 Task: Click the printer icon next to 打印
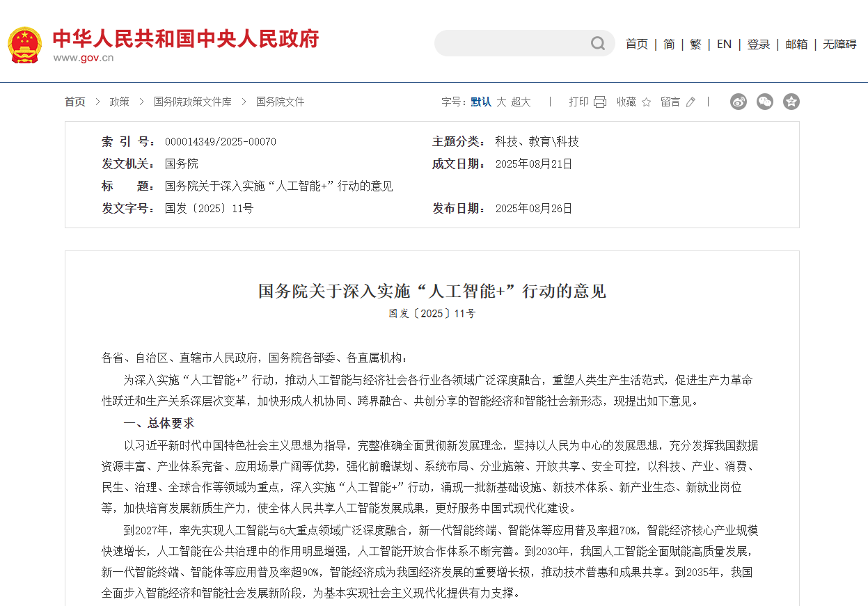pyautogui.click(x=600, y=102)
